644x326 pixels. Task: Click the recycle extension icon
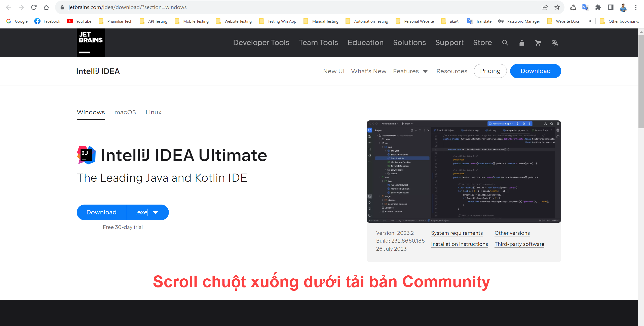(573, 7)
